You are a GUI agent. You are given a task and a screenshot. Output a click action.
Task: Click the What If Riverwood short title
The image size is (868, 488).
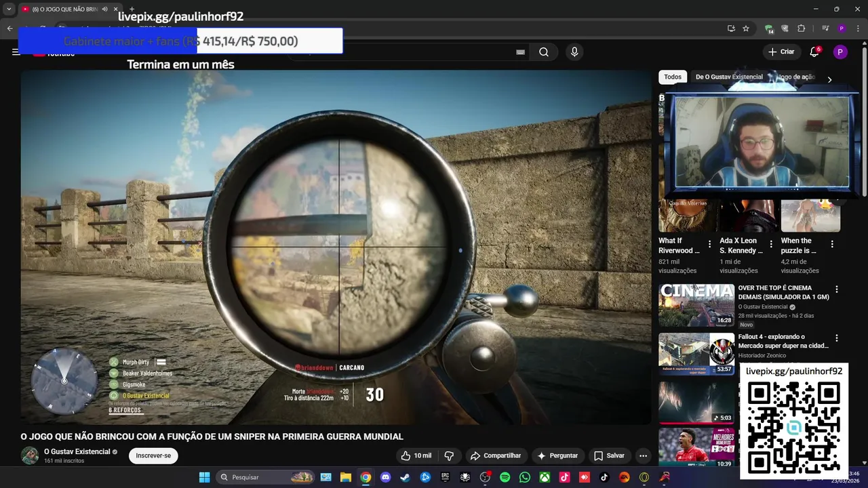point(679,245)
